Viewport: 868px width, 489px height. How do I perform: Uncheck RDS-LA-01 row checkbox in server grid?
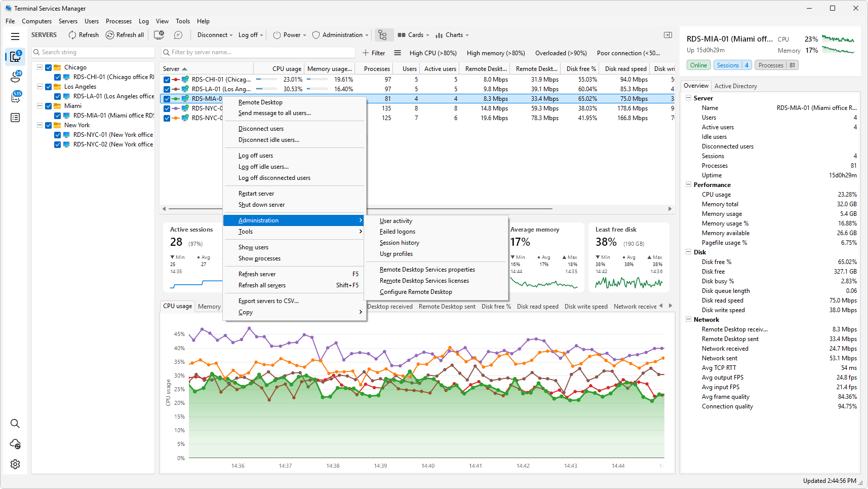pyautogui.click(x=167, y=89)
